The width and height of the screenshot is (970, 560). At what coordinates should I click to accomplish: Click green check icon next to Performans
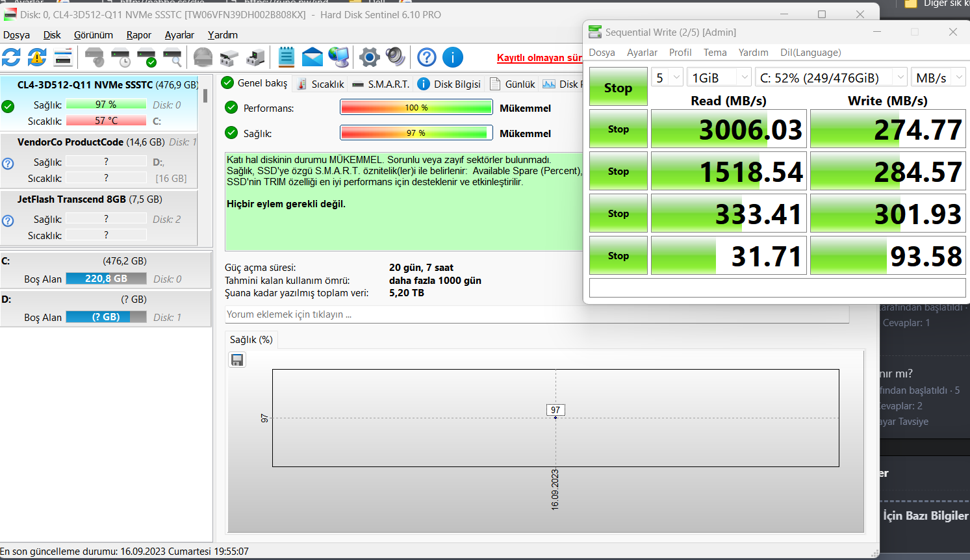click(231, 108)
